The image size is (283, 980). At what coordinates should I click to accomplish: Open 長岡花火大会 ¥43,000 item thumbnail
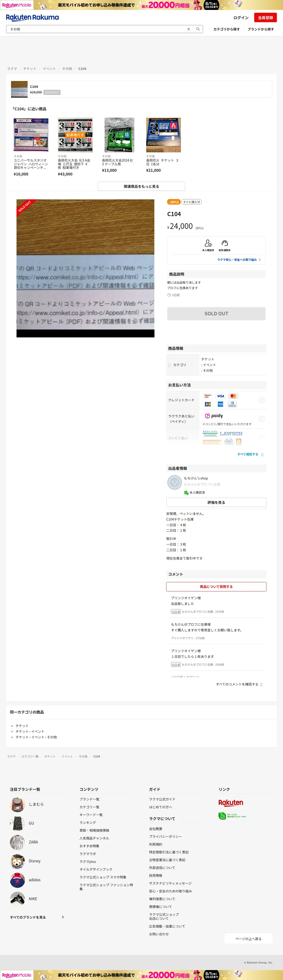coord(75,135)
